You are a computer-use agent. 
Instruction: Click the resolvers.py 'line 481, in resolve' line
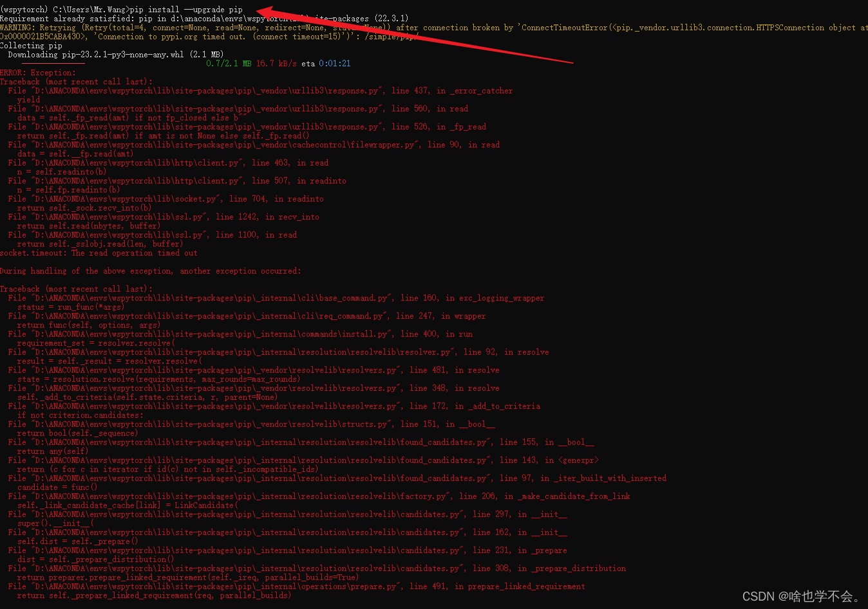click(254, 370)
